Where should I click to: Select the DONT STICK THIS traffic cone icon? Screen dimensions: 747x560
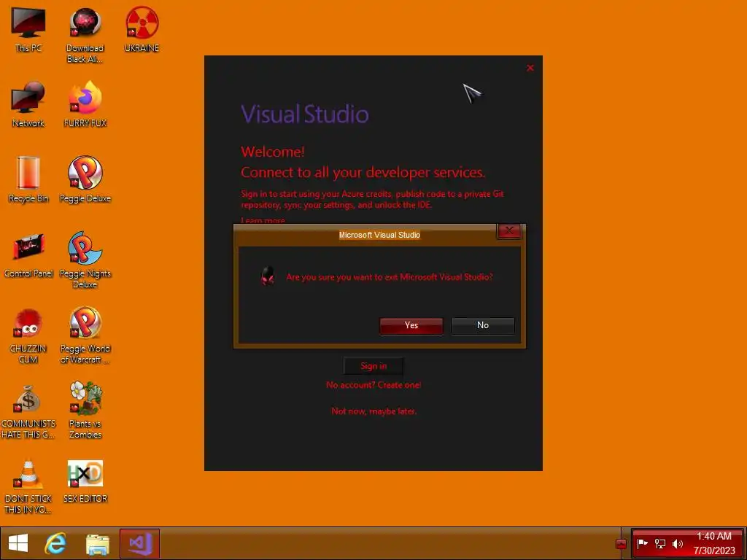tap(28, 486)
